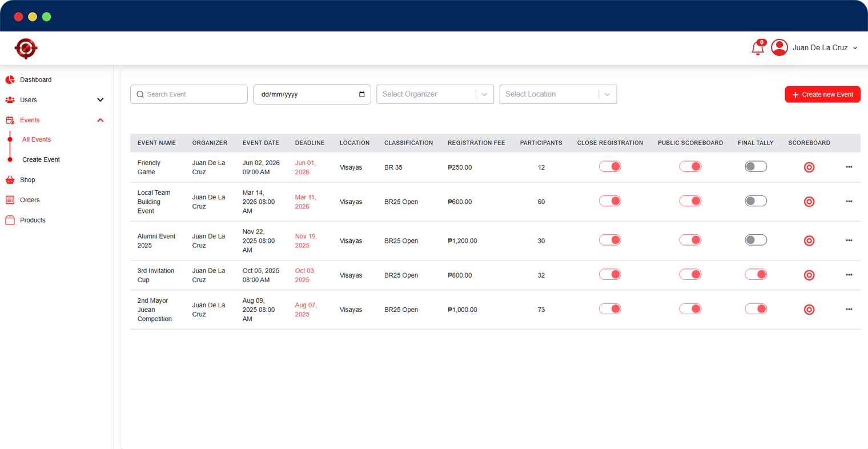Screen dimensions: 868x449
Task: Select All Events submenu item
Action: (x=37, y=139)
